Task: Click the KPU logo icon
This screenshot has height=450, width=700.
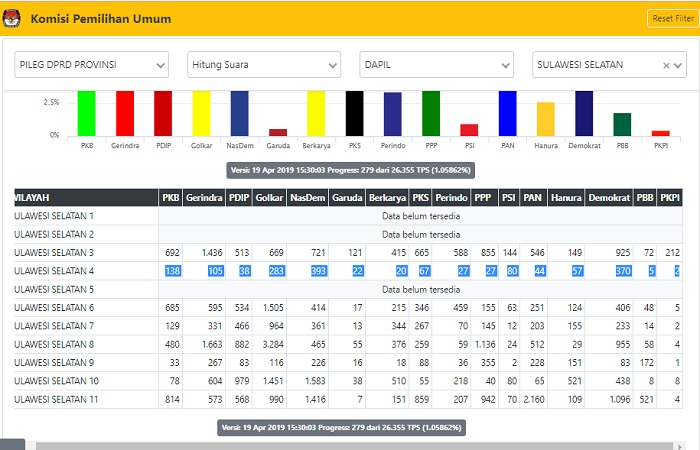Action: point(12,19)
